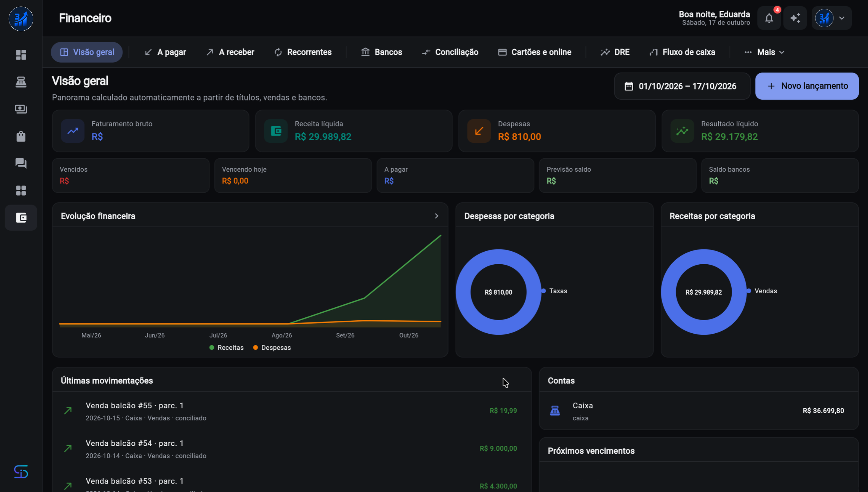This screenshot has height=492, width=868.
Task: Click the Resultado líquido chart icon
Action: (x=682, y=131)
